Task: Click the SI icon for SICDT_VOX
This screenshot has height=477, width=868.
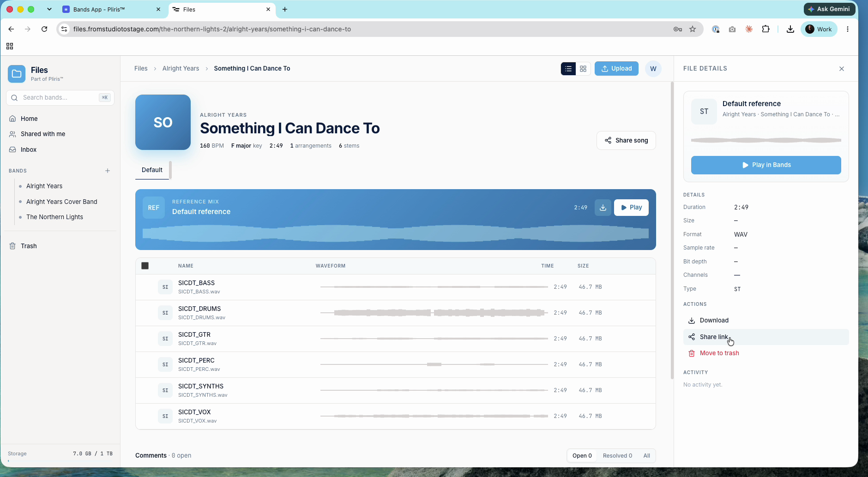Action: 165,416
